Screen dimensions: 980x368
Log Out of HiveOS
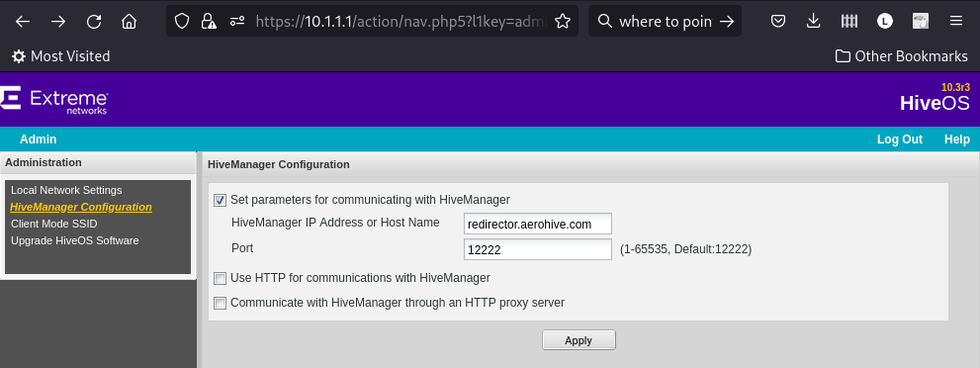899,139
